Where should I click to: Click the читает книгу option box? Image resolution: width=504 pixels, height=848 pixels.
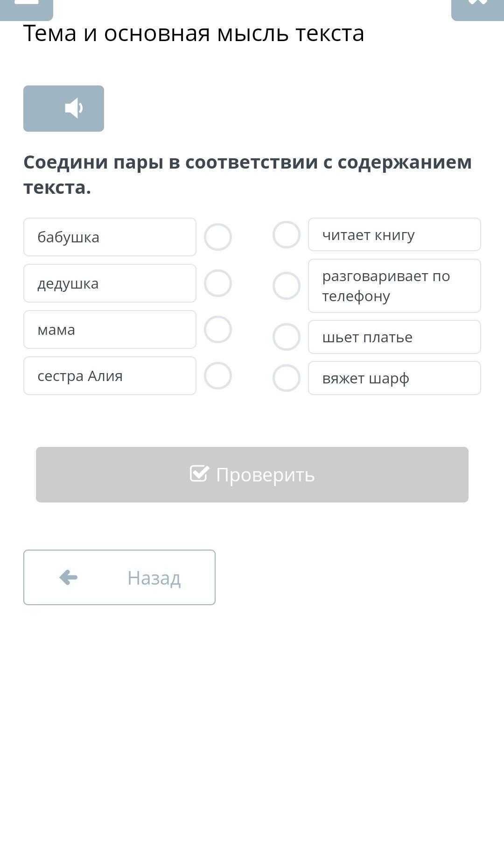coord(394,234)
